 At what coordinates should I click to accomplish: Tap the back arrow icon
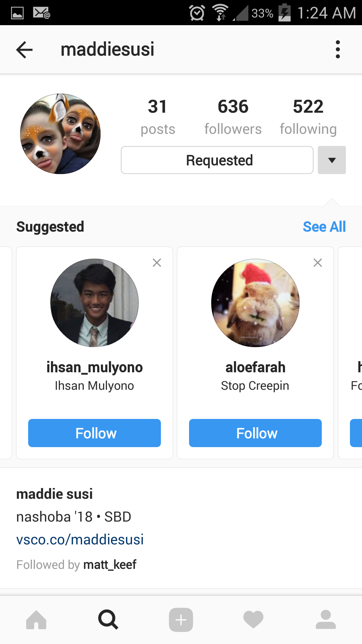coord(24,50)
